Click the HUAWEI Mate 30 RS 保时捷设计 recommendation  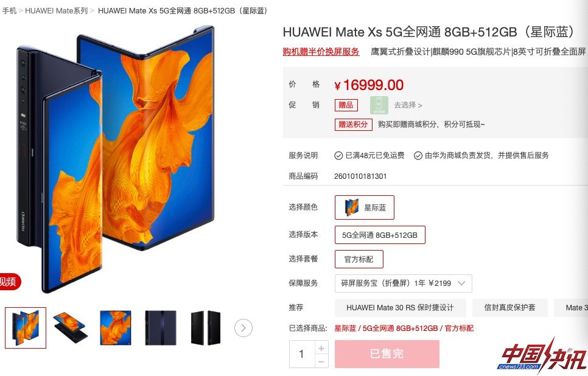pos(400,308)
